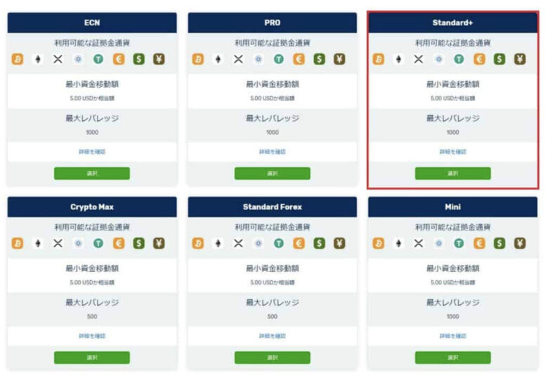548x392 pixels.
Task: Select the PRO account with green button
Action: click(273, 174)
